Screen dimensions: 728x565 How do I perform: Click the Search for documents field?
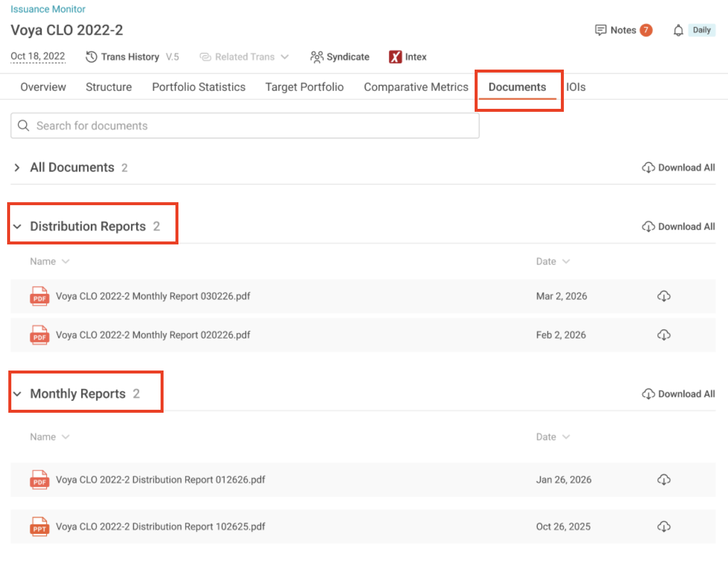click(245, 126)
